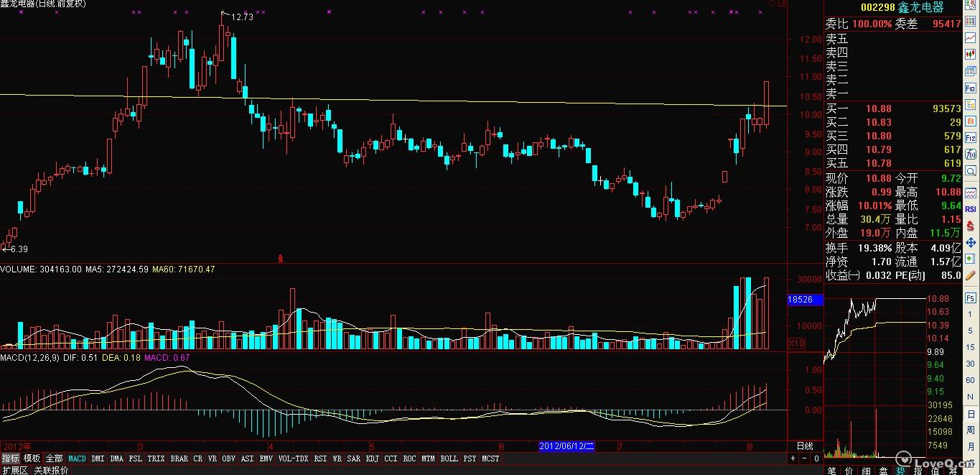
Task: Click the F5 sidebar icon
Action: 971,298
